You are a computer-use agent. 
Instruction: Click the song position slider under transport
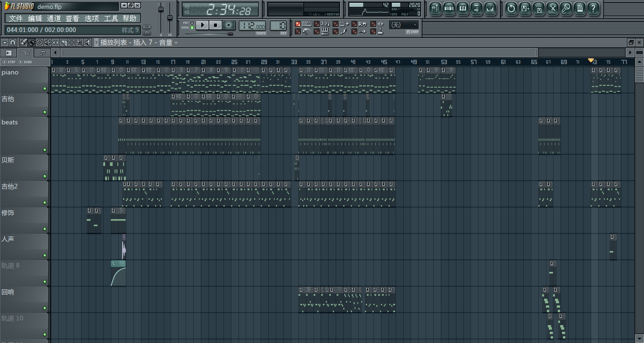pos(208,34)
